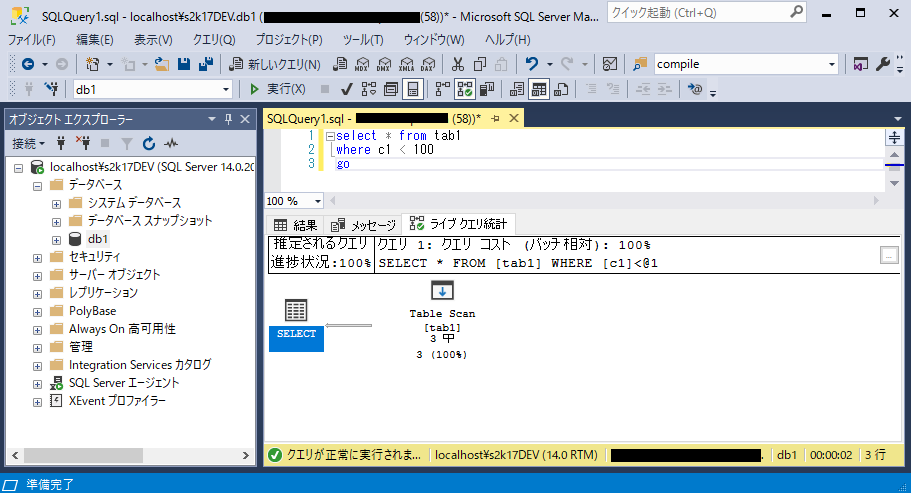
Task: Parse the query with the checkmark icon
Action: click(347, 89)
